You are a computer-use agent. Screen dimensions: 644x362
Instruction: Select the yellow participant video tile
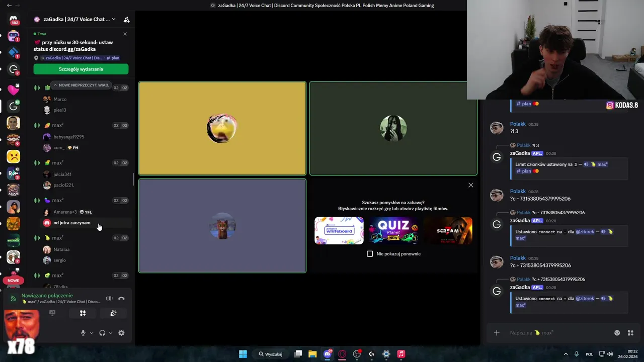[222, 128]
